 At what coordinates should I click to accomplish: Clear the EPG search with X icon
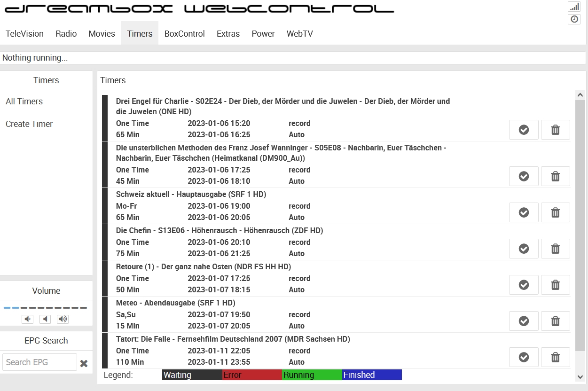point(84,363)
